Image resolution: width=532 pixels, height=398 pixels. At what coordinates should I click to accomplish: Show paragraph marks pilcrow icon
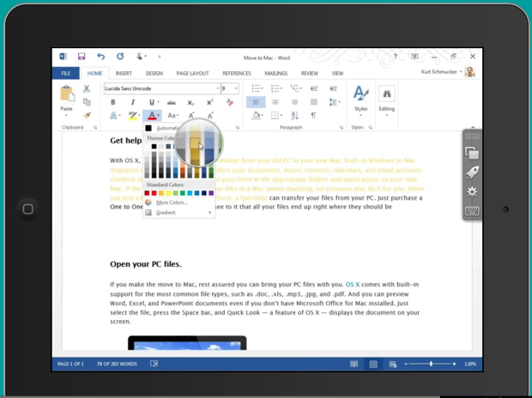(x=313, y=116)
